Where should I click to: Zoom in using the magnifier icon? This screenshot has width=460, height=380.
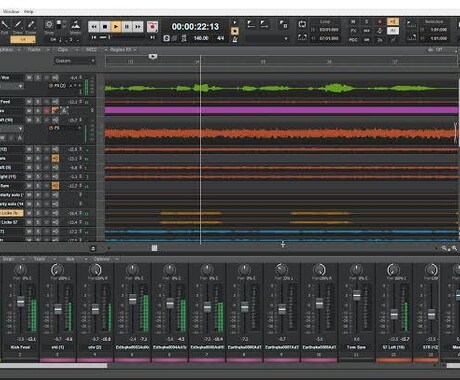click(x=454, y=248)
